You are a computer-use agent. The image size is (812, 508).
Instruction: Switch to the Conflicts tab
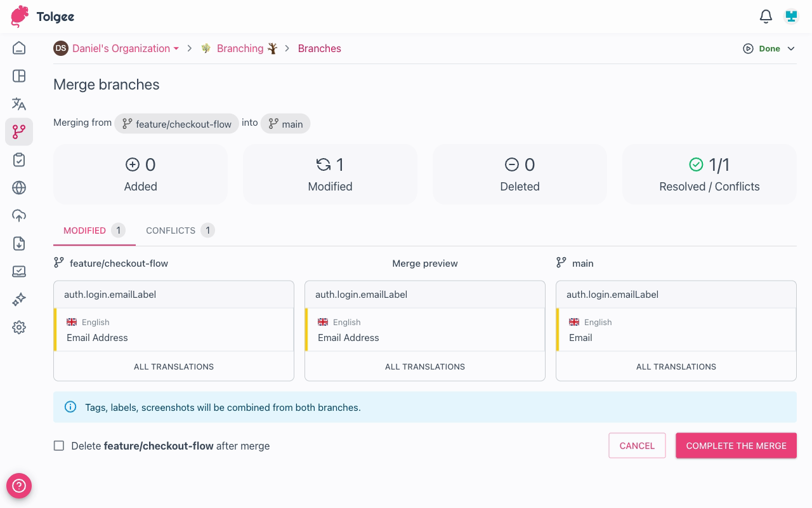click(x=180, y=231)
